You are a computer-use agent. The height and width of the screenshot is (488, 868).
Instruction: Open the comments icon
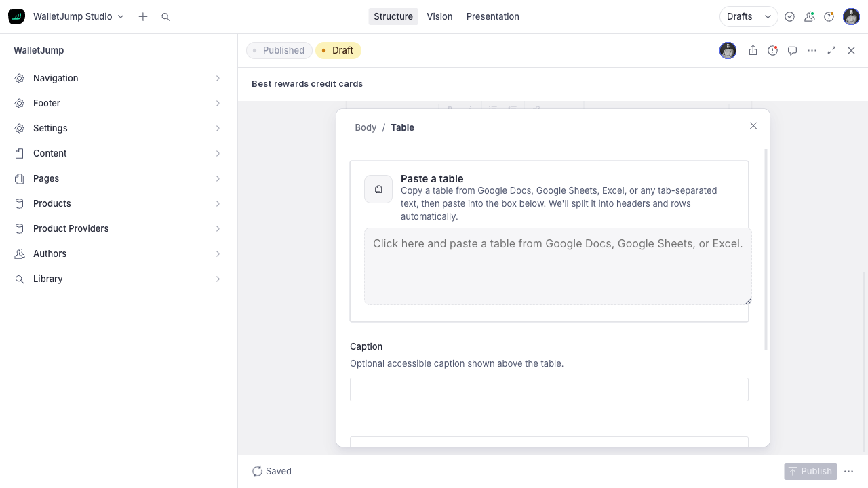tap(792, 50)
